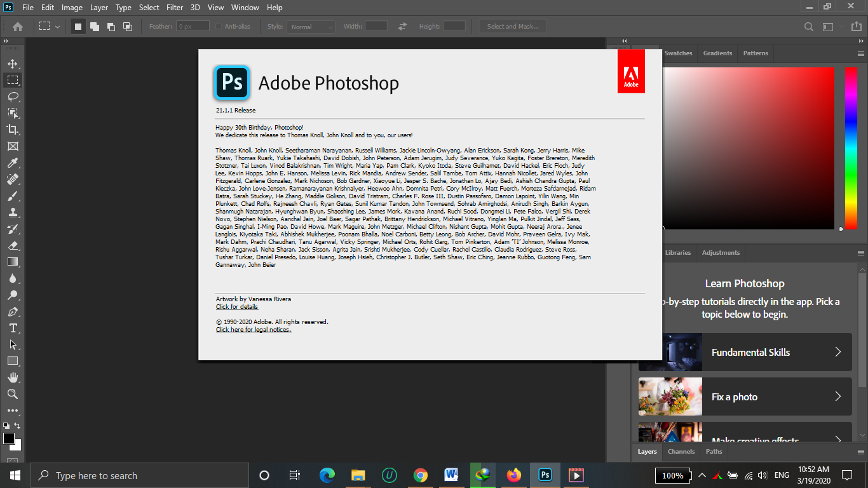Open the Image menu
868x488 pixels.
click(x=72, y=8)
